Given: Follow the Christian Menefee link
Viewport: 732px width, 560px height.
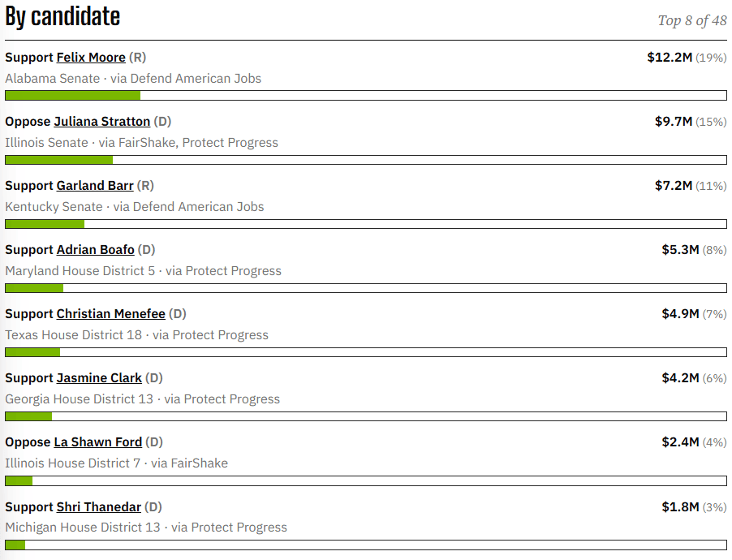Looking at the screenshot, I should click(110, 314).
